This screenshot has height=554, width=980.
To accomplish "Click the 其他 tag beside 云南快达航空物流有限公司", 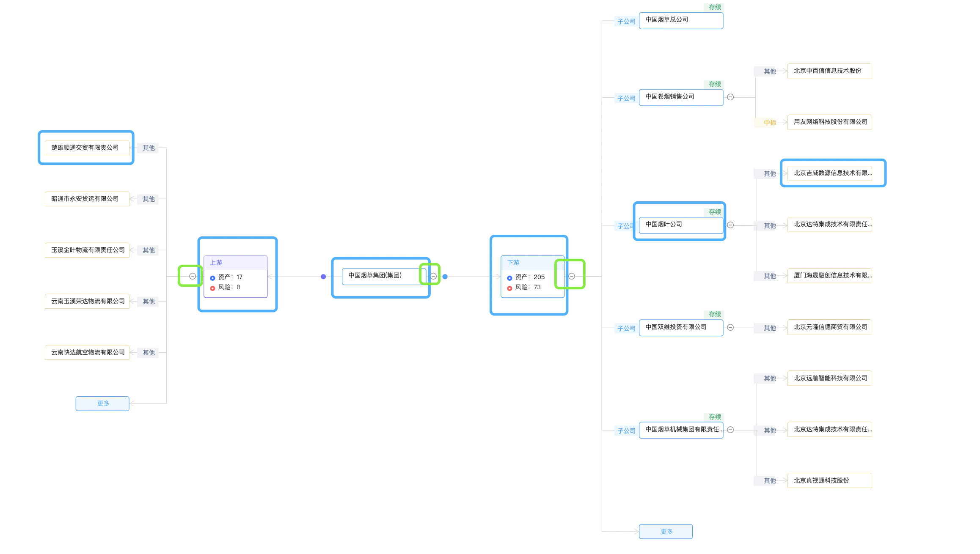I will (x=149, y=353).
